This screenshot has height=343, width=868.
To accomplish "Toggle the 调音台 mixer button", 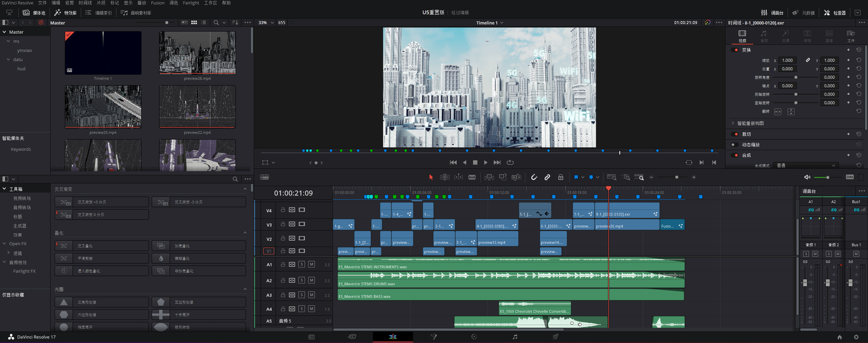I will (773, 13).
